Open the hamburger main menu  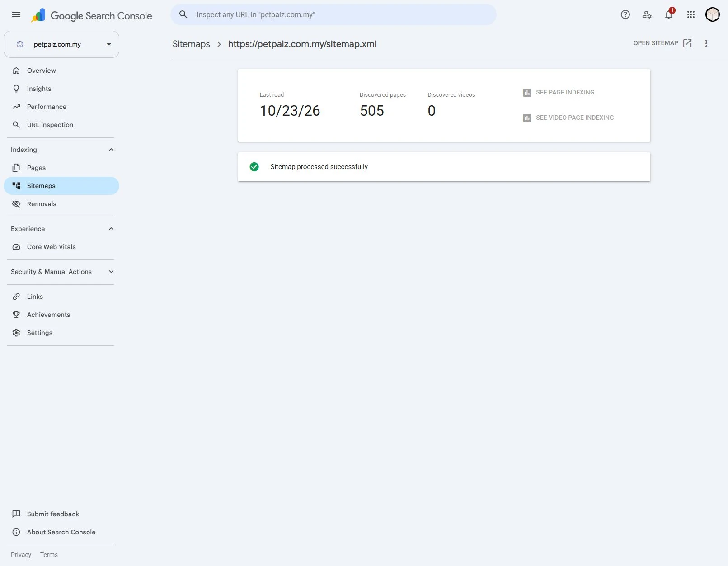pos(16,14)
